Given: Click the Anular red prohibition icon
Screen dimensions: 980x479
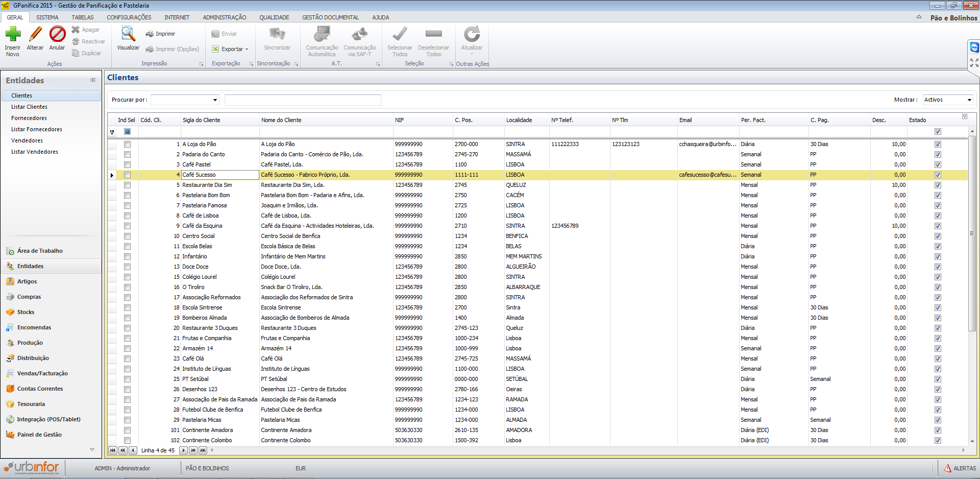Looking at the screenshot, I should click(57, 34).
